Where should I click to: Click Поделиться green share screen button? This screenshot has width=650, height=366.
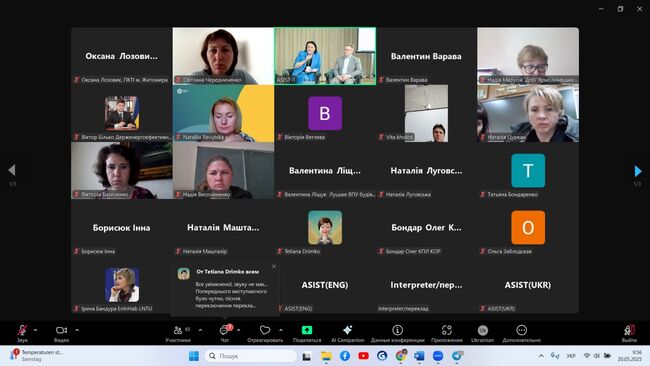[x=307, y=330]
